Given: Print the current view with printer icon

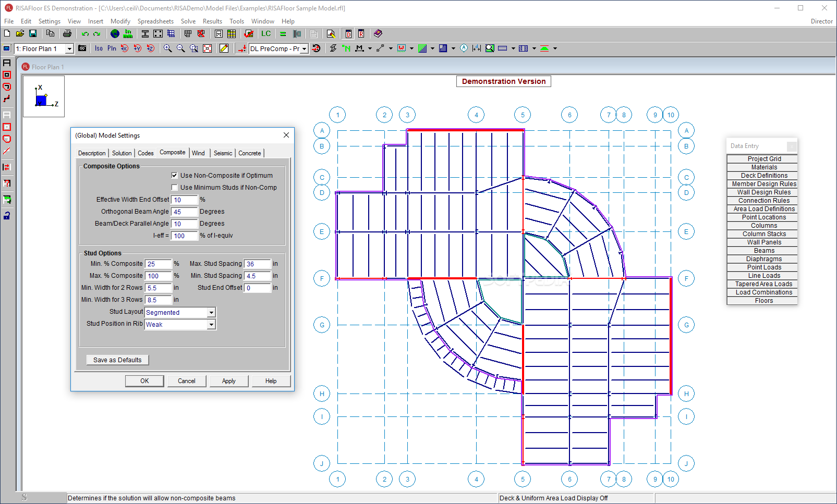Looking at the screenshot, I should click(x=67, y=33).
